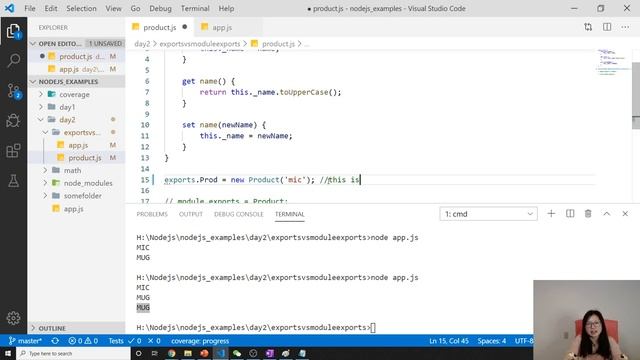Viewport: 640px width, 360px height.
Task: Switch to the Problems panel tab
Action: (152, 214)
